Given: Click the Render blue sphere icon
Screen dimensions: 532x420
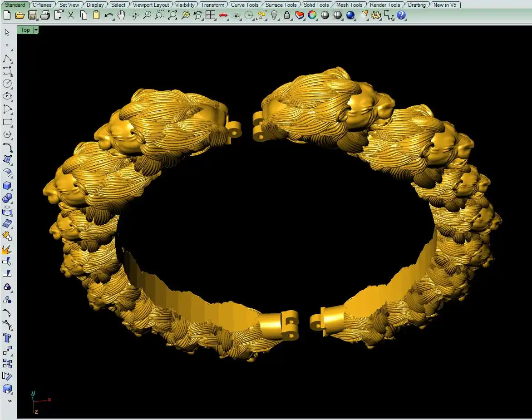Looking at the screenshot, I should (350, 15).
